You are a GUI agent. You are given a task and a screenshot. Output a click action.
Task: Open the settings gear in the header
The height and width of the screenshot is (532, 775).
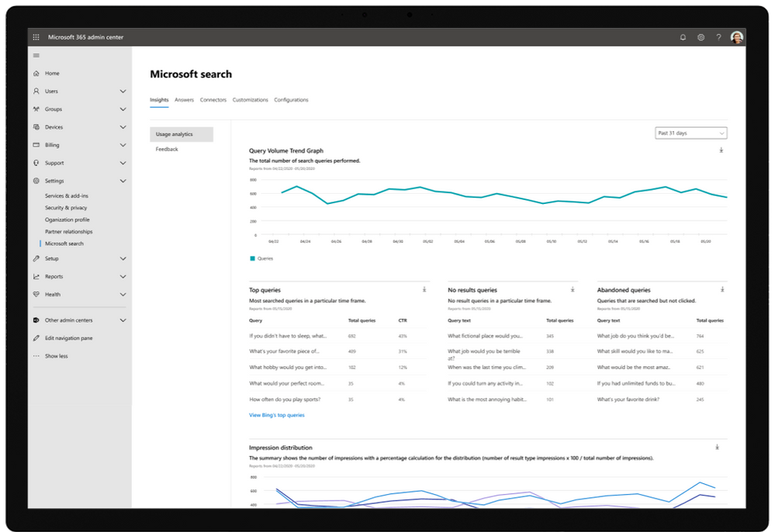coord(701,37)
